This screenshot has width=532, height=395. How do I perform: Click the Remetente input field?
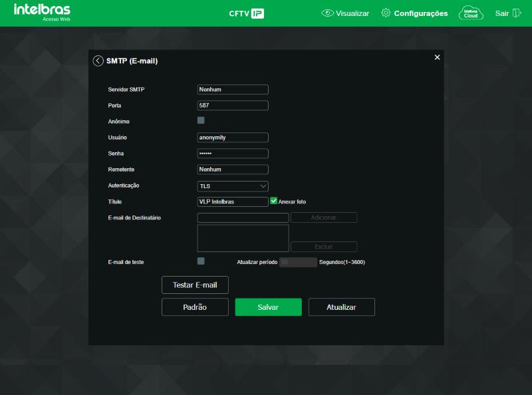pyautogui.click(x=233, y=170)
